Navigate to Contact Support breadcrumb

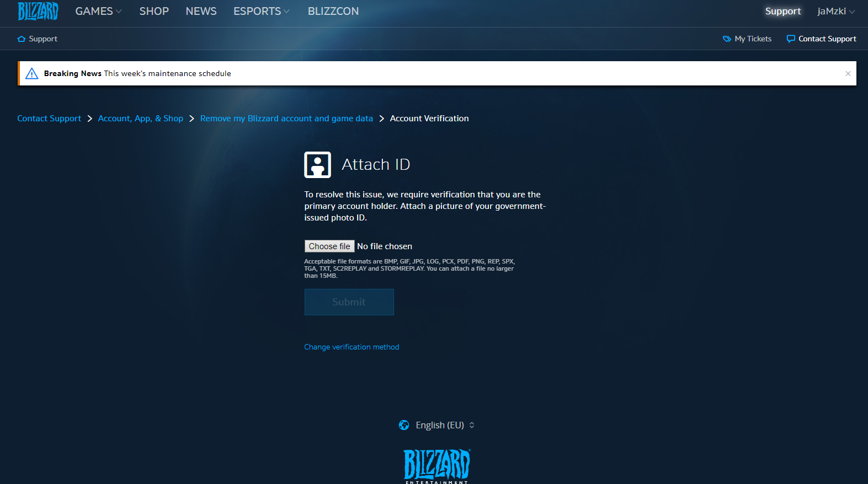[x=49, y=119]
